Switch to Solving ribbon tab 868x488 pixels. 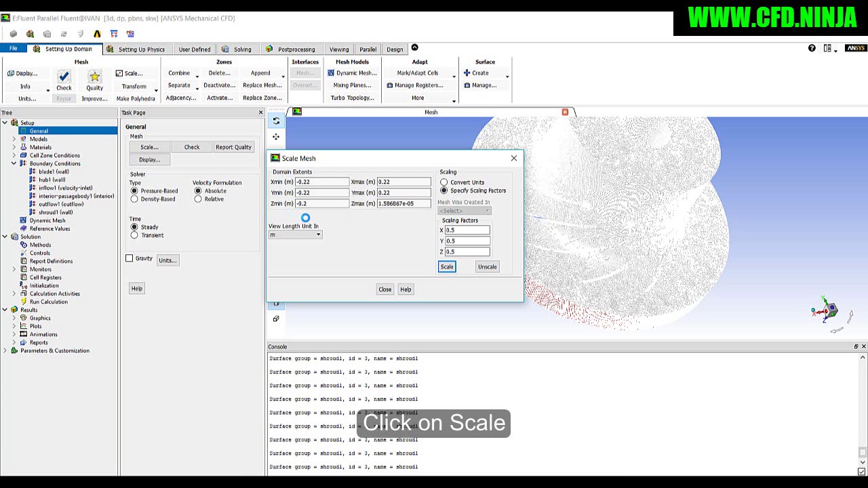click(237, 49)
